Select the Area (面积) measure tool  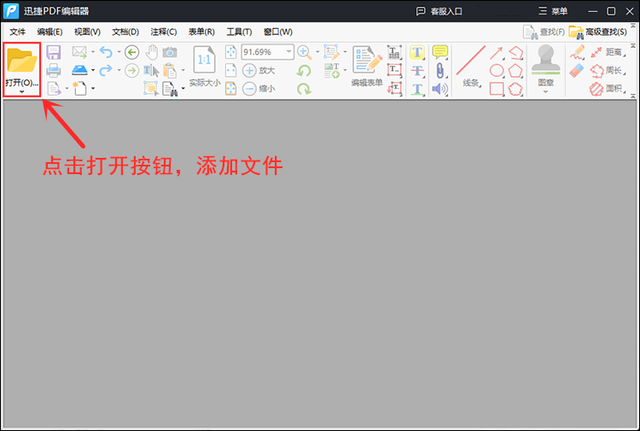pyautogui.click(x=607, y=89)
